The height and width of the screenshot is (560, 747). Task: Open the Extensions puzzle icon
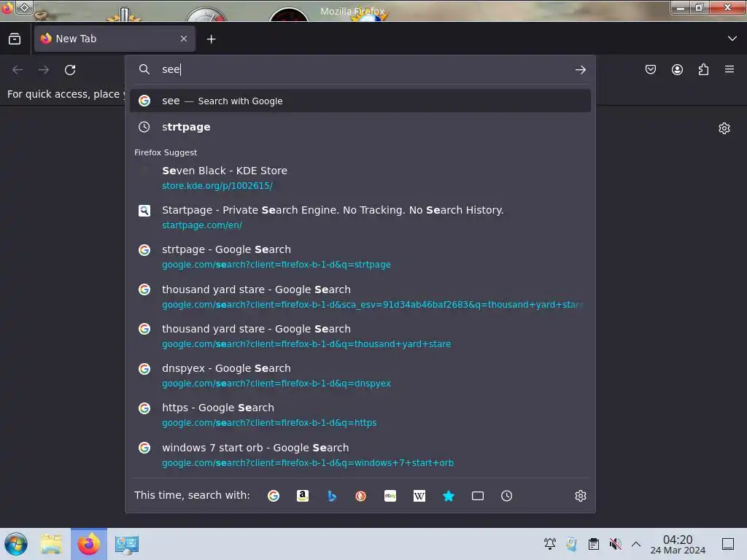[x=703, y=70]
